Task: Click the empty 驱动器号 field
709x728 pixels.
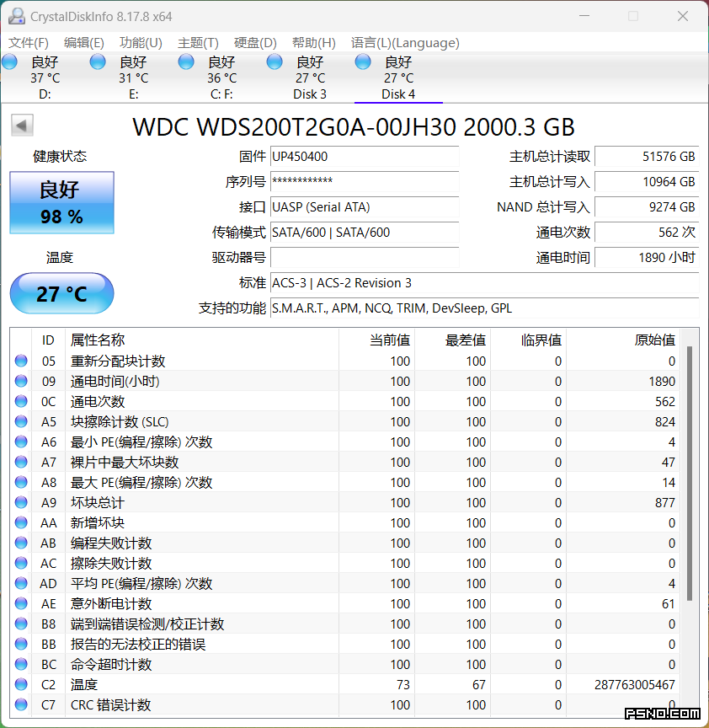Action: [x=365, y=257]
